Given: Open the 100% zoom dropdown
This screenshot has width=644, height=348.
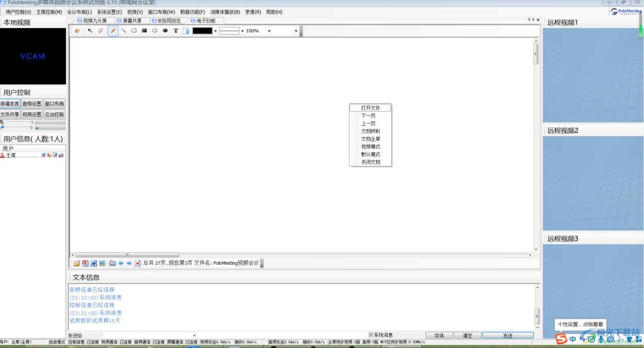Looking at the screenshot, I should (x=269, y=31).
